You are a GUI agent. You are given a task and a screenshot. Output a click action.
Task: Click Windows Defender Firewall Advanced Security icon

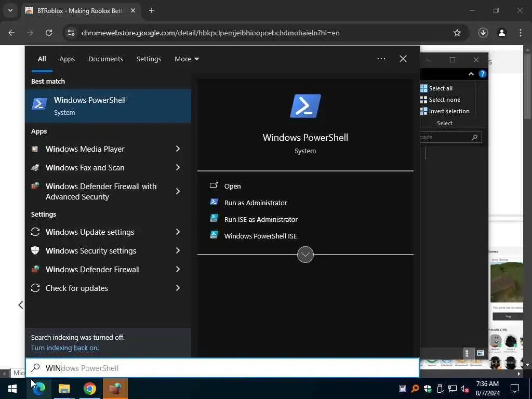click(x=35, y=187)
